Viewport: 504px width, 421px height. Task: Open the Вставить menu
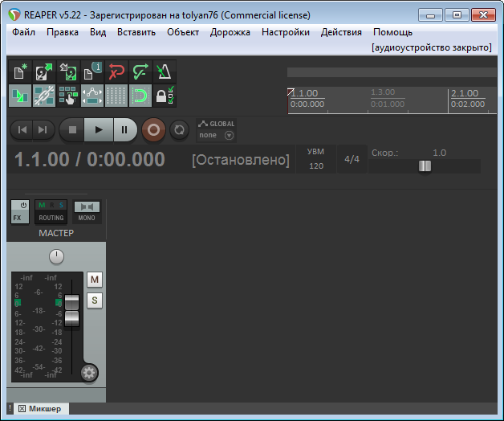tap(136, 32)
